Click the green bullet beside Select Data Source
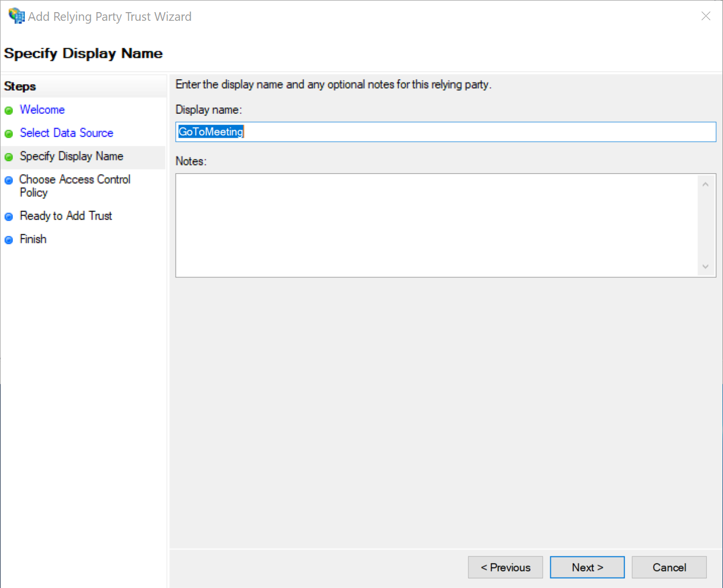This screenshot has height=588, width=723. coord(9,134)
